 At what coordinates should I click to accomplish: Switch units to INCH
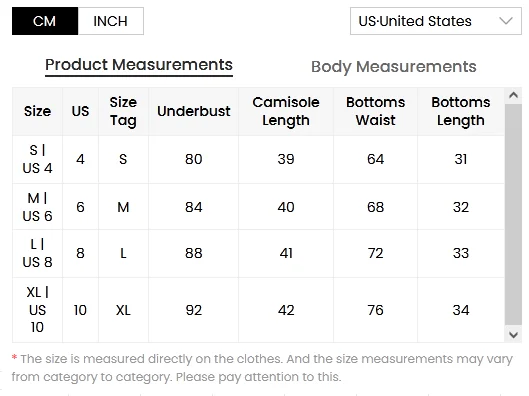111,21
